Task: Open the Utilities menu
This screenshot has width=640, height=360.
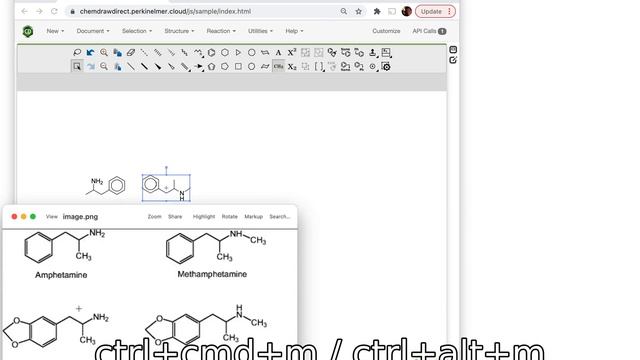Action: point(260,31)
